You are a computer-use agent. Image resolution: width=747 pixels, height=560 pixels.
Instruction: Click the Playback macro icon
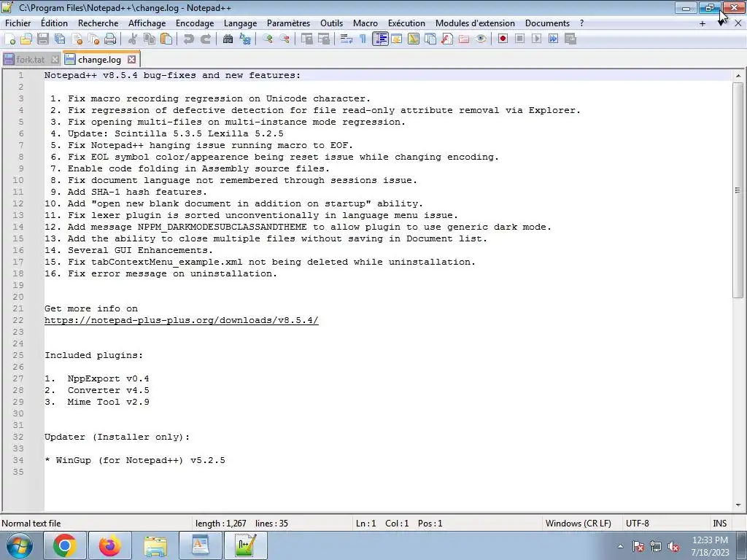point(536,39)
